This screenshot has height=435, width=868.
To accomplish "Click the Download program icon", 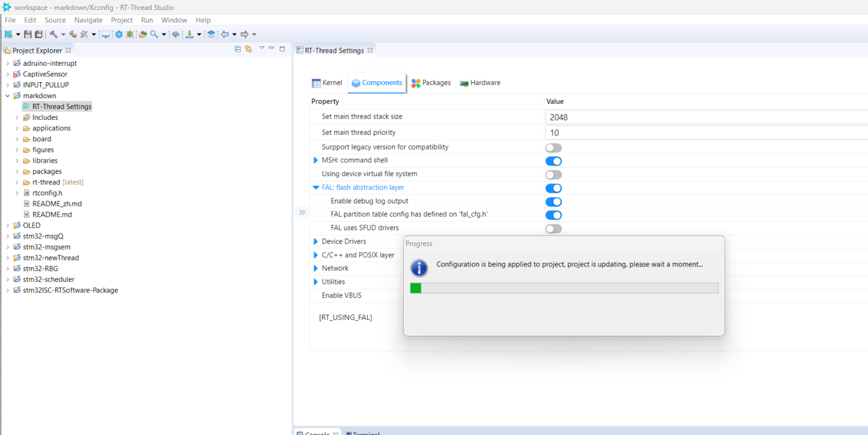I will click(x=189, y=35).
